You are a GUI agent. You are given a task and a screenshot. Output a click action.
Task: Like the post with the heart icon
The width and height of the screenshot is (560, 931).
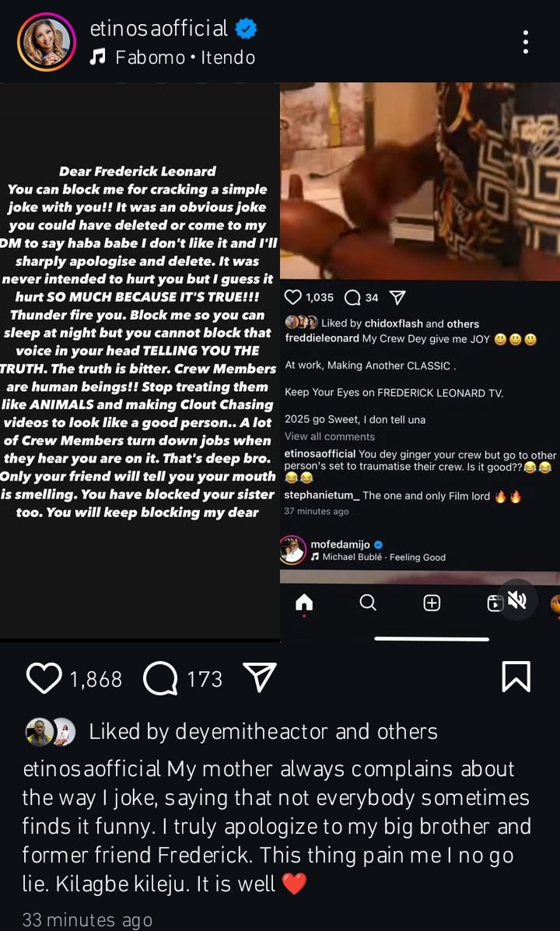click(44, 679)
